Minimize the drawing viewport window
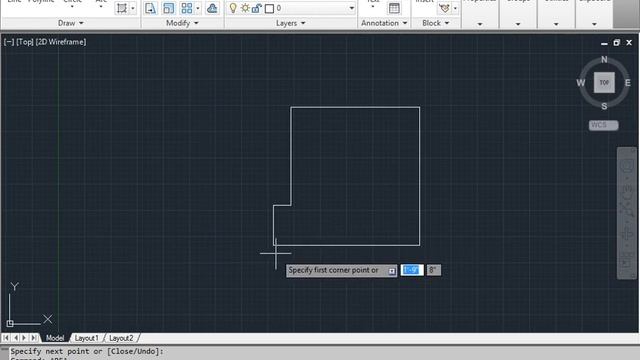Screen dimensions: 640x360 604,43
